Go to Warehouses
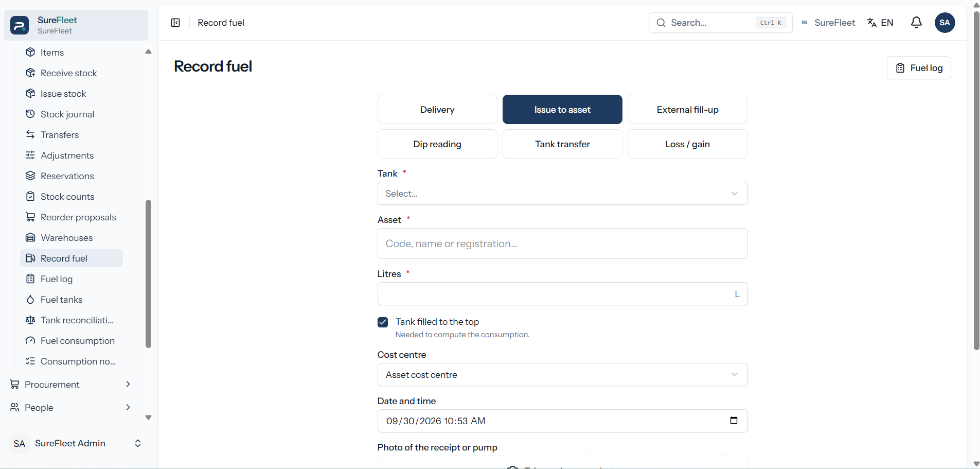This screenshot has width=980, height=469. click(72, 238)
